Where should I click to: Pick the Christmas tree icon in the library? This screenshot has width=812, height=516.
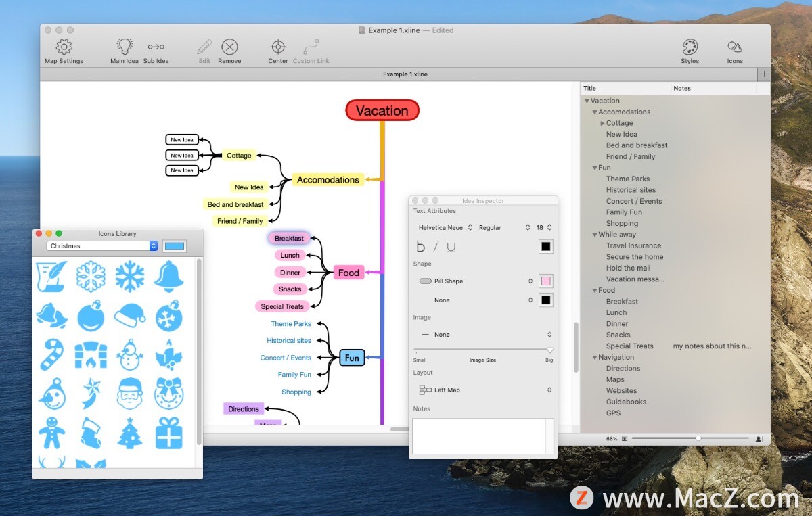[129, 433]
